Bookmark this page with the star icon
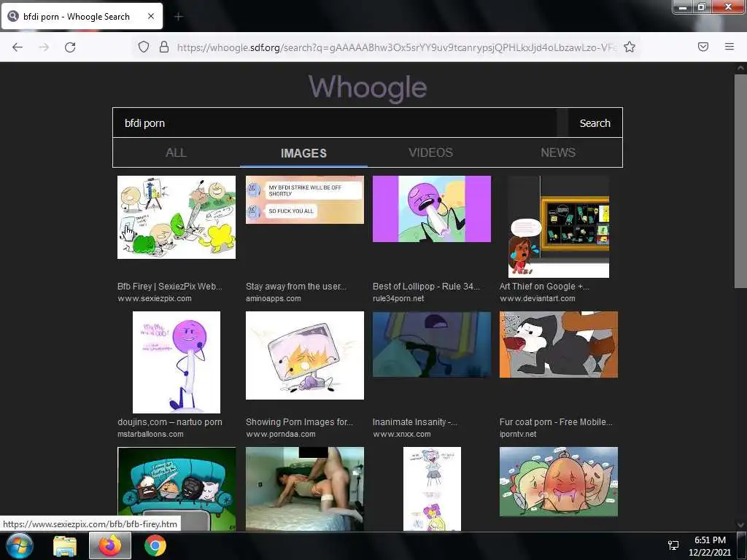Viewport: 747px width, 560px height. pyautogui.click(x=630, y=47)
